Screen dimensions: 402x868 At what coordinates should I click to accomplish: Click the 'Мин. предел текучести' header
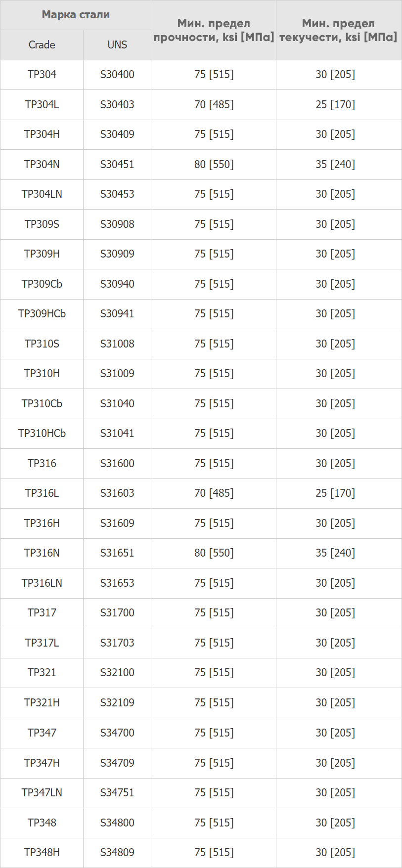[339, 30]
